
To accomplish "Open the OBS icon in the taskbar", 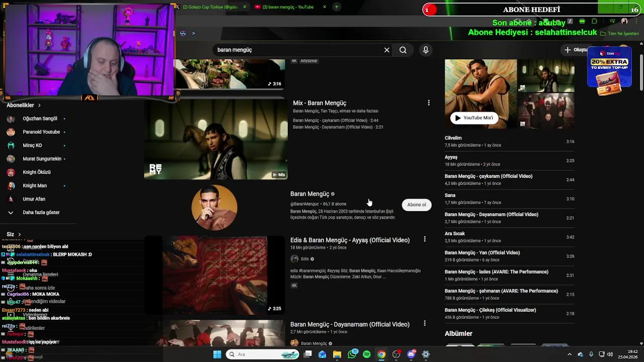I will tap(396, 354).
